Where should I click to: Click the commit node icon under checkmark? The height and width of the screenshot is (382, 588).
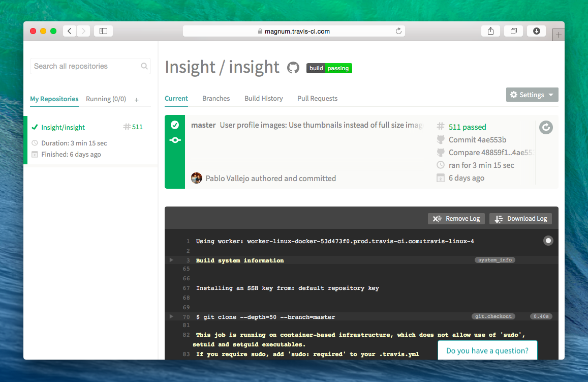(175, 140)
